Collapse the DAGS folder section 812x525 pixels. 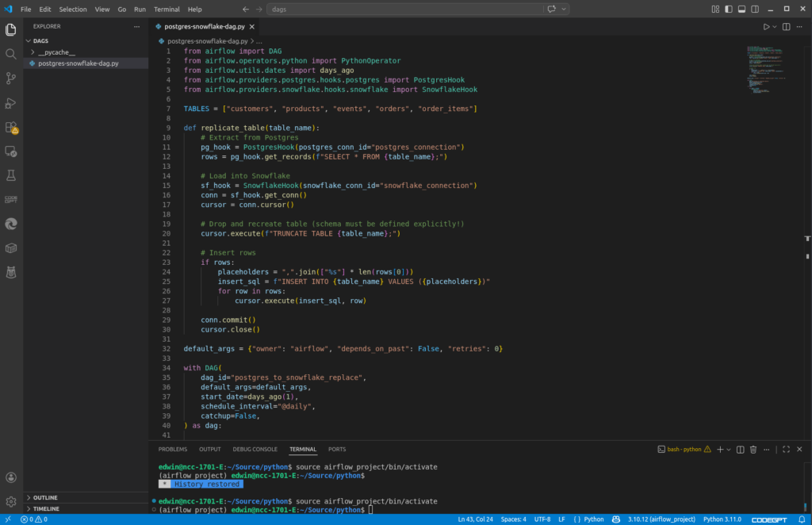[86, 41]
